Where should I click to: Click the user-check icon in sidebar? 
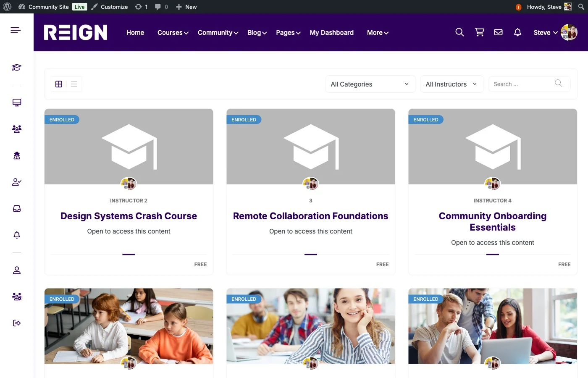17,182
